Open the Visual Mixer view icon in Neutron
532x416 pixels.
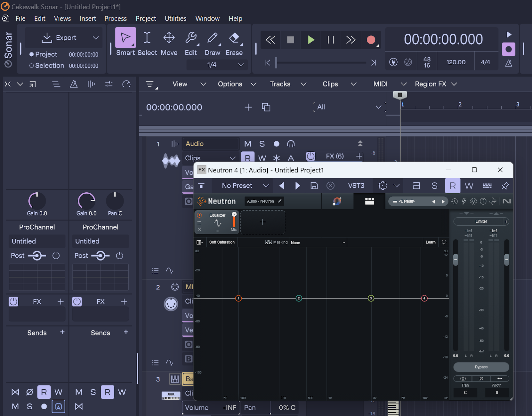tap(369, 201)
